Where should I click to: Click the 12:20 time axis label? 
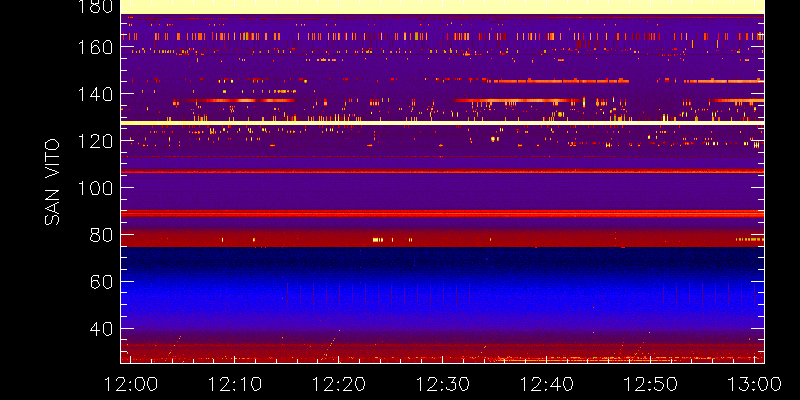[339, 384]
